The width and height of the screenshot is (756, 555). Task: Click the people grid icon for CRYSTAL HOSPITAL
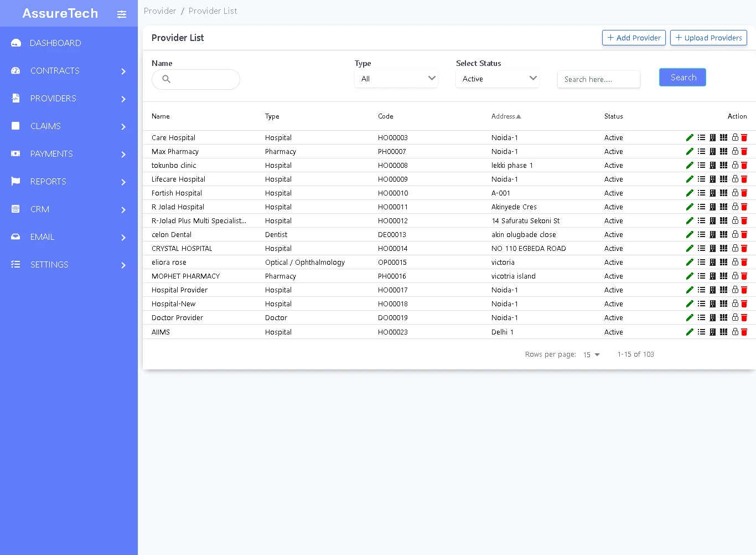pos(723,248)
